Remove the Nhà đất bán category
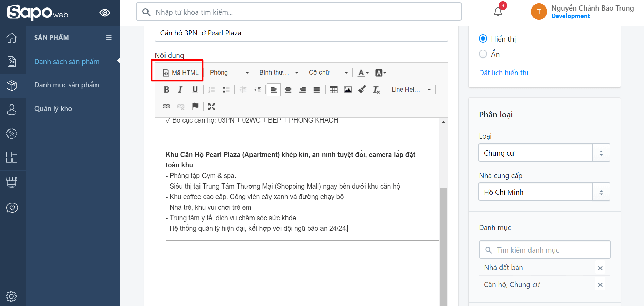 (601, 268)
